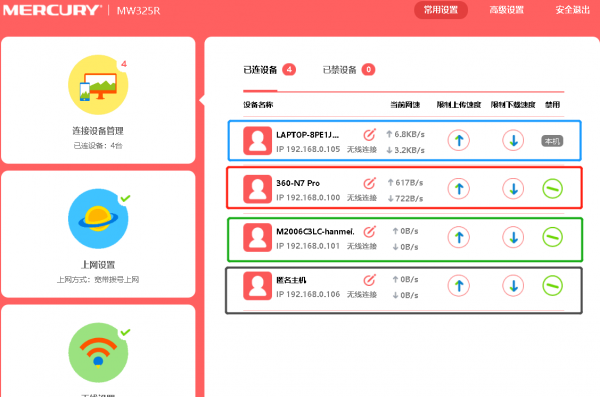Click 安全退出 to log out
600x397 pixels.
(573, 10)
